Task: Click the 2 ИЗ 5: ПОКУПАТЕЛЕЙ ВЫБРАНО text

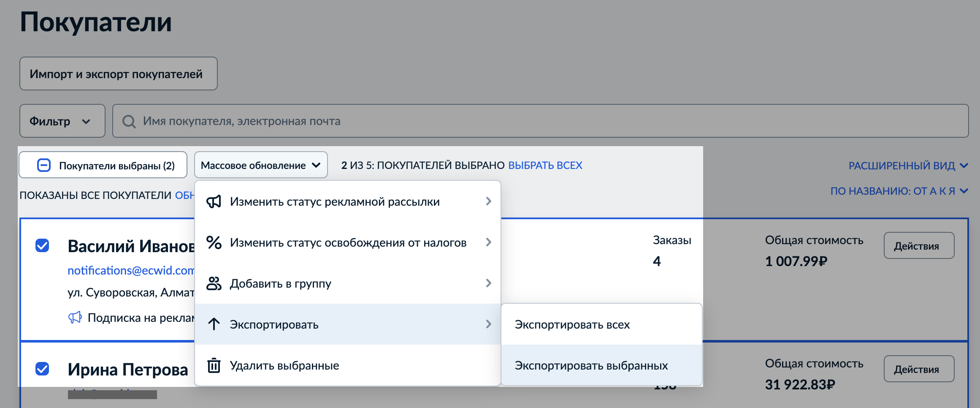Action: tap(423, 165)
